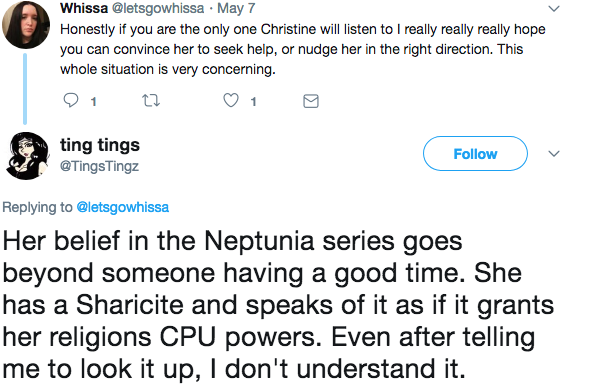Visit the @TingsTingz handle
Screen dimensions: 593x387
pyautogui.click(x=99, y=166)
